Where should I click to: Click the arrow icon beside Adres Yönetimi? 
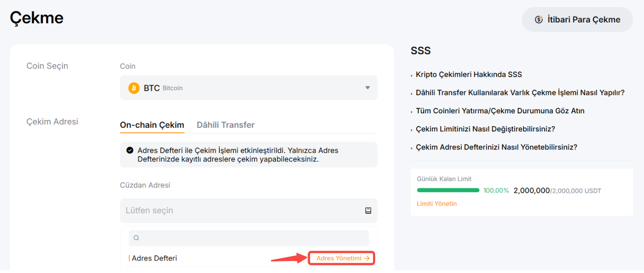367,258
